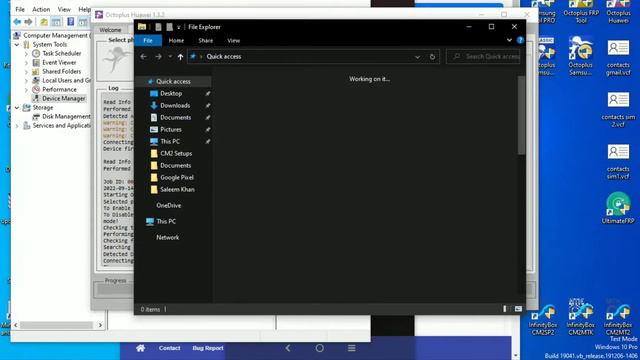Select Local Users and Groups node
Viewport: 640px width, 360px height.
pyautogui.click(x=66, y=80)
